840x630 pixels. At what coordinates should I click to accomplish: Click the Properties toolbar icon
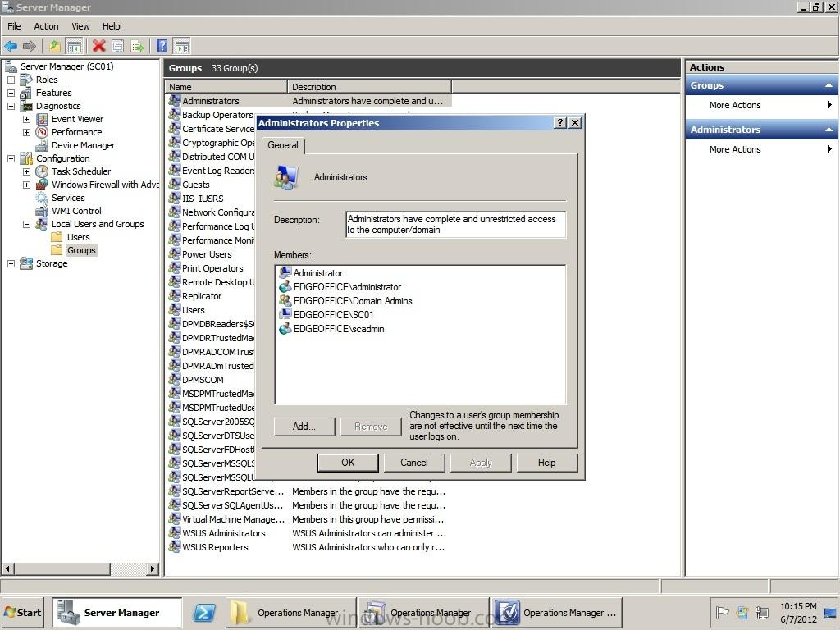pyautogui.click(x=118, y=46)
